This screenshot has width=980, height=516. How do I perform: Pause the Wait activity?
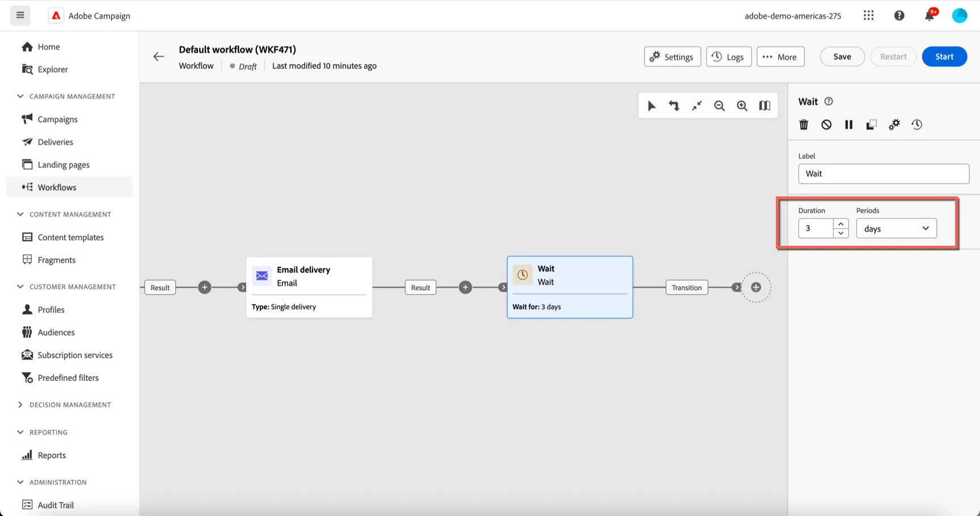[848, 124]
